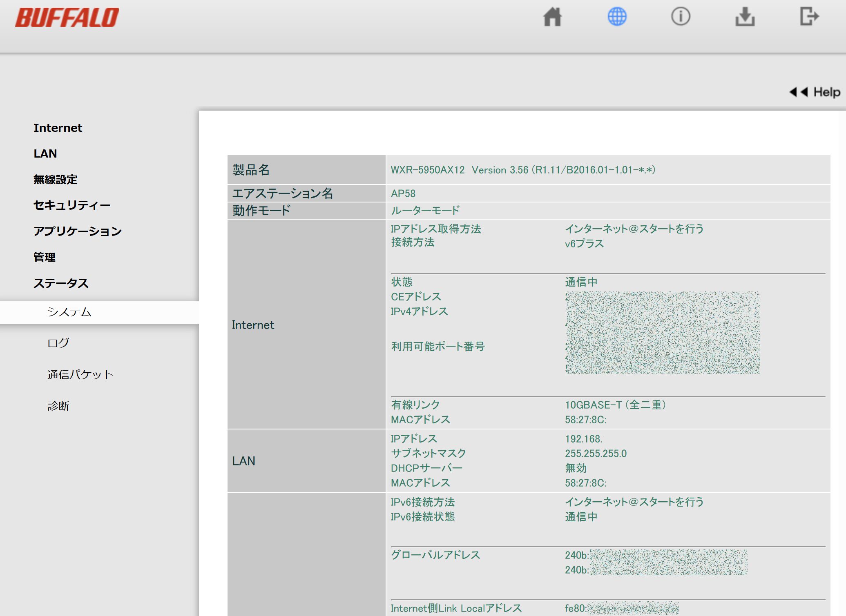Click the IPv6接続方法 label

pyautogui.click(x=423, y=502)
